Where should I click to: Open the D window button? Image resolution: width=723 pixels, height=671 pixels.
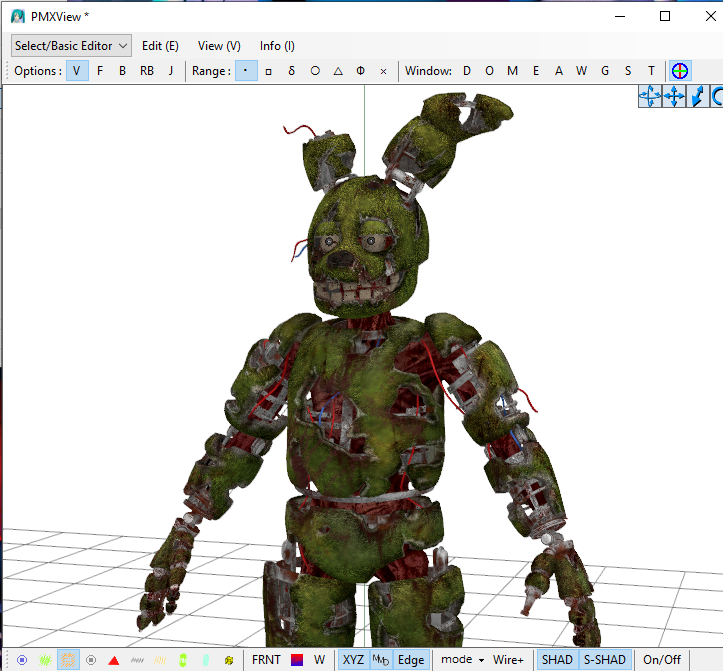467,71
